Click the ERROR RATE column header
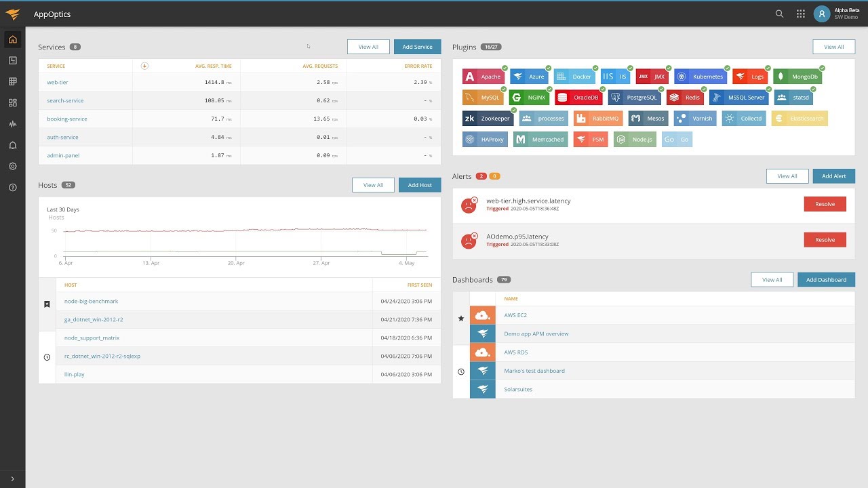The width and height of the screenshot is (868, 488). click(418, 66)
